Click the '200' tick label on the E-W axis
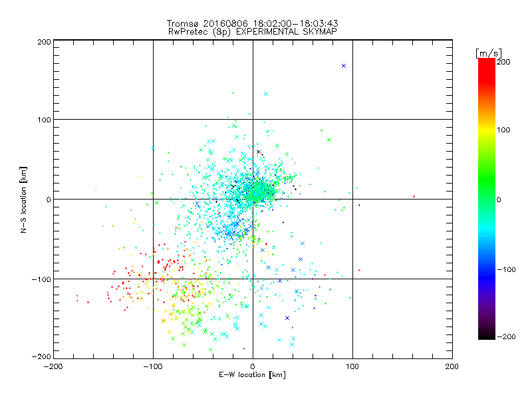The height and width of the screenshot is (399, 532). (x=452, y=366)
